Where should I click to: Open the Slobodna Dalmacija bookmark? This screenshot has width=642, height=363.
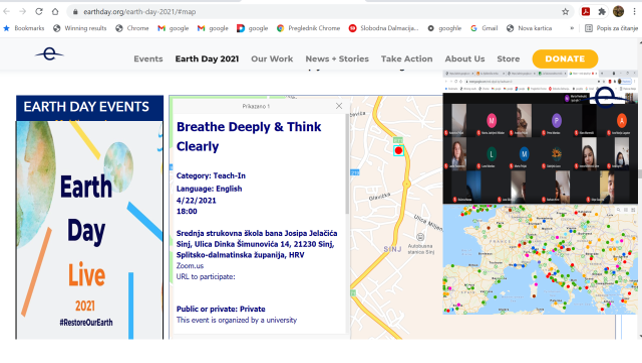tap(384, 28)
